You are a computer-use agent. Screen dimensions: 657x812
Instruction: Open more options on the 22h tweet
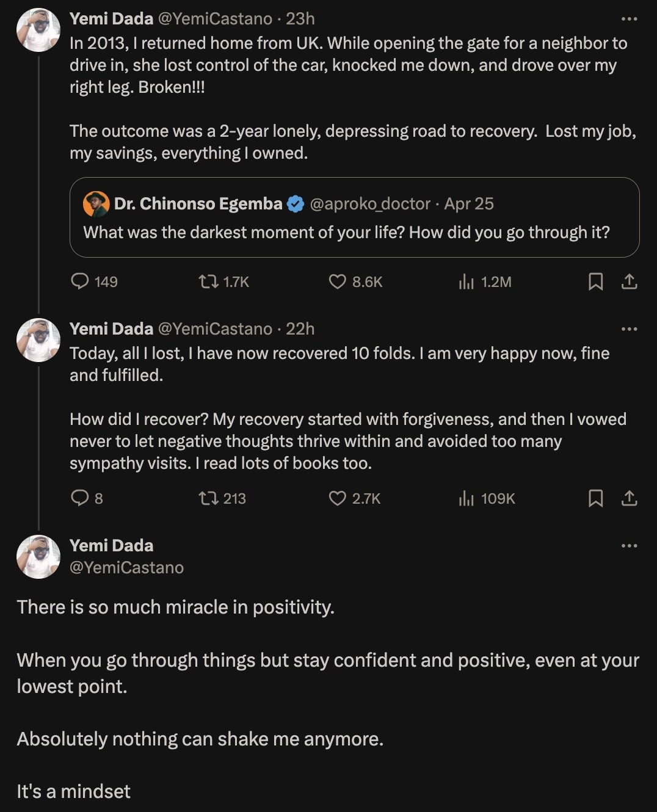pyautogui.click(x=629, y=329)
